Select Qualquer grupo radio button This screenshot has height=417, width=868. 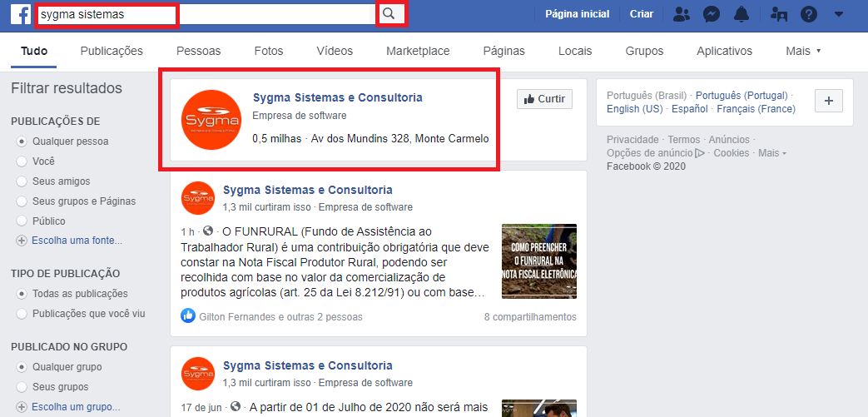pos(22,366)
